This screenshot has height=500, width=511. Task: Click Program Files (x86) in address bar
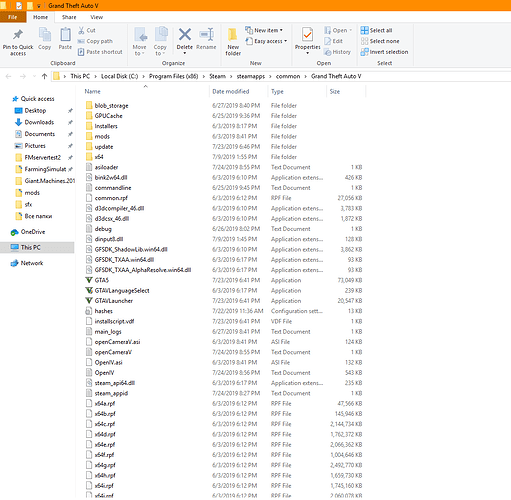point(173,76)
